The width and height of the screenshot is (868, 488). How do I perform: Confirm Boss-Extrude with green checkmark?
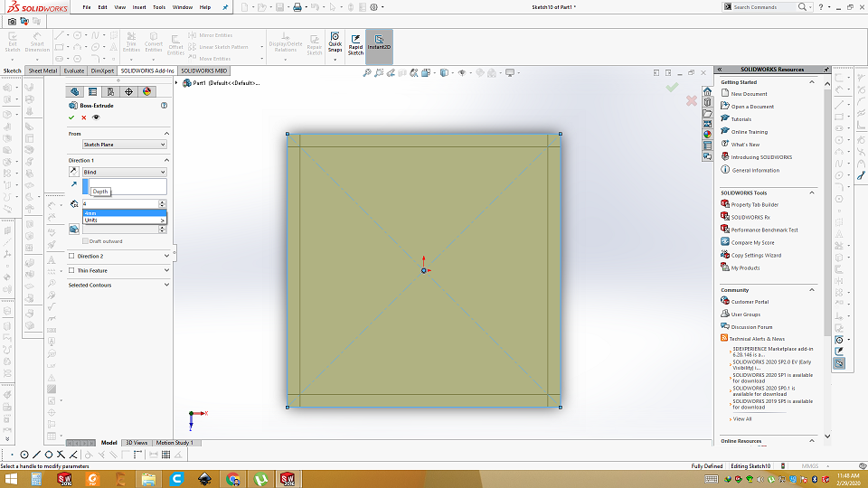pos(71,117)
